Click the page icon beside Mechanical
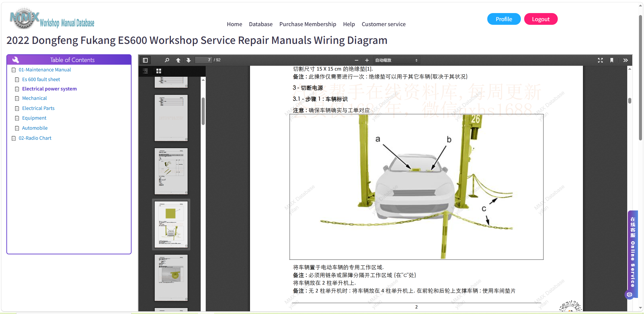Image resolution: width=644 pixels, height=314 pixels. coord(17,99)
